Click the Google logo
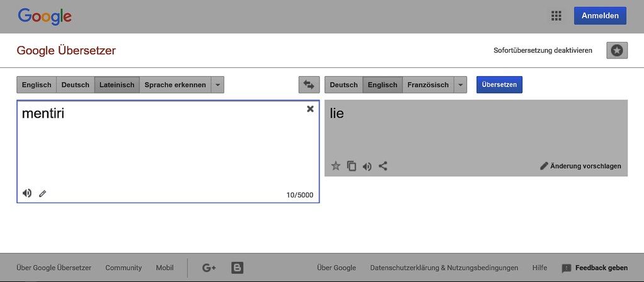 [45, 17]
